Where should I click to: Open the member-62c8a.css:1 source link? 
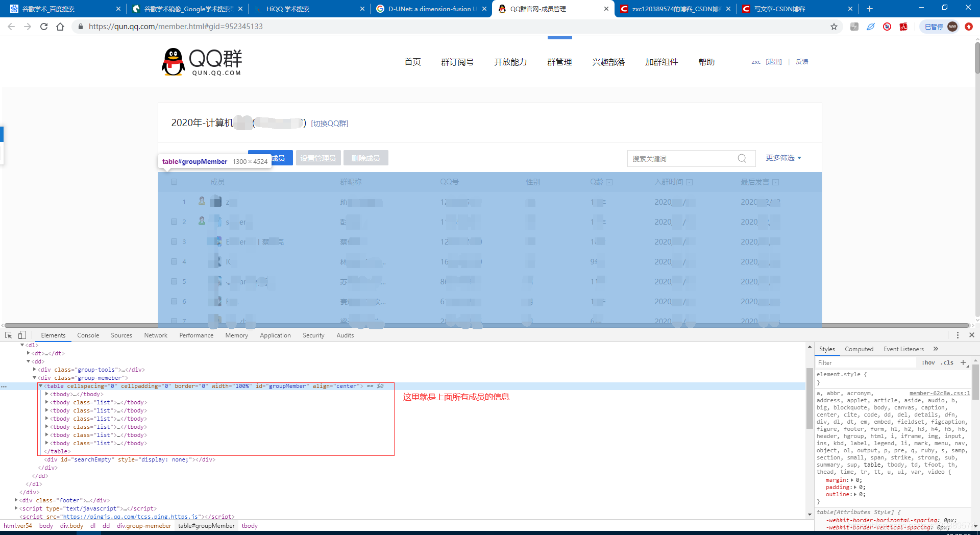tap(940, 393)
